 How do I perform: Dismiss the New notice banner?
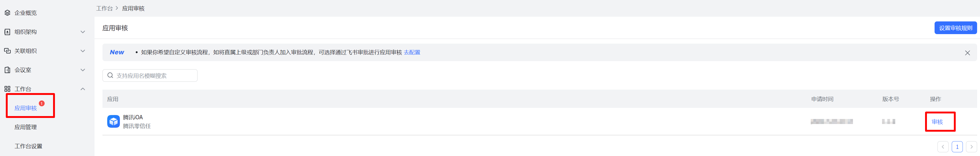tap(967, 53)
